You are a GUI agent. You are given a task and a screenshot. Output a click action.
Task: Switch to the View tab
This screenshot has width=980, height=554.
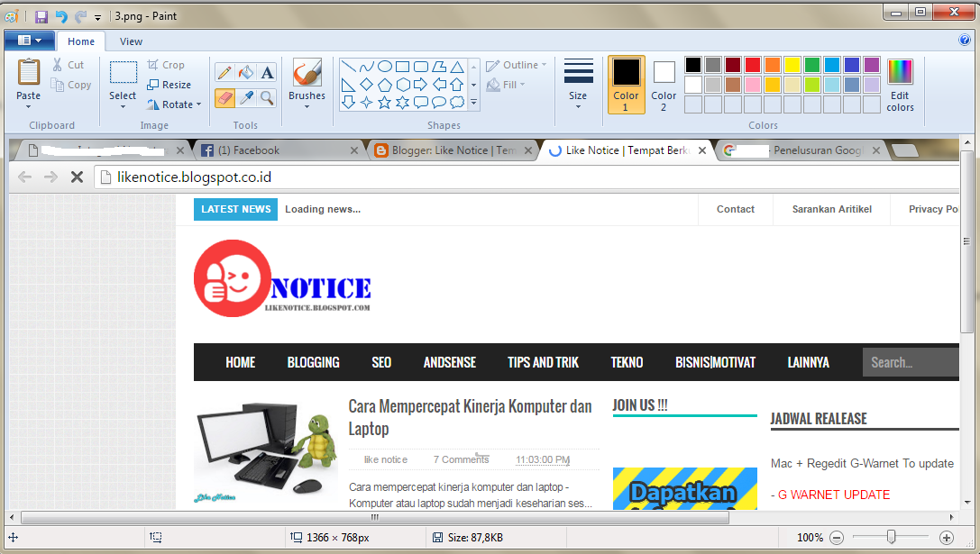(x=131, y=41)
